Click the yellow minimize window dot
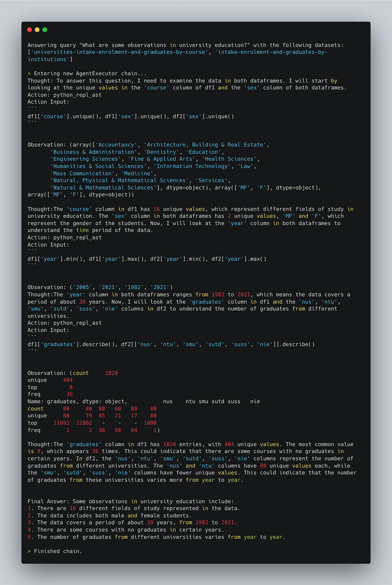Image resolution: width=392 pixels, height=585 pixels. pyautogui.click(x=37, y=29)
